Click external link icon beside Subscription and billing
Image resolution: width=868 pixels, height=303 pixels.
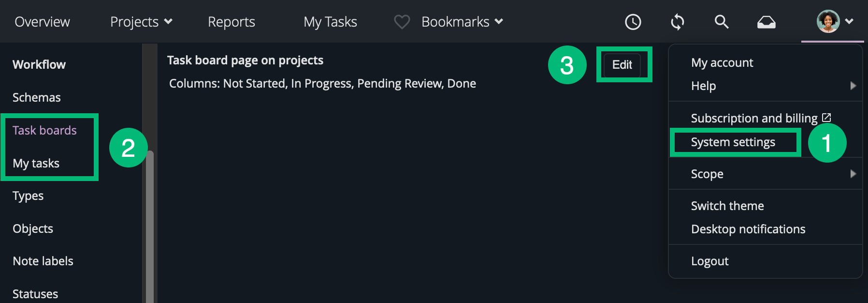826,118
